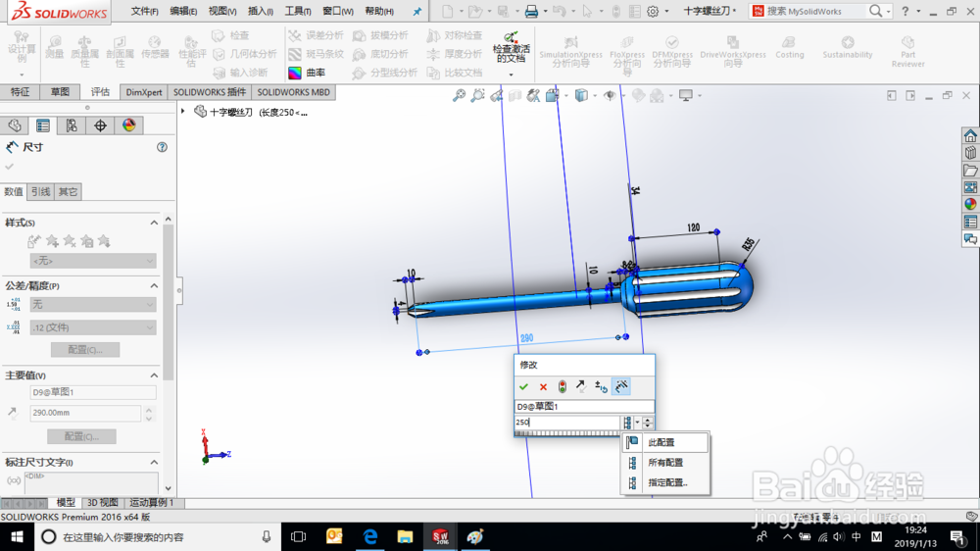Open the style <无> dropdown

[93, 261]
